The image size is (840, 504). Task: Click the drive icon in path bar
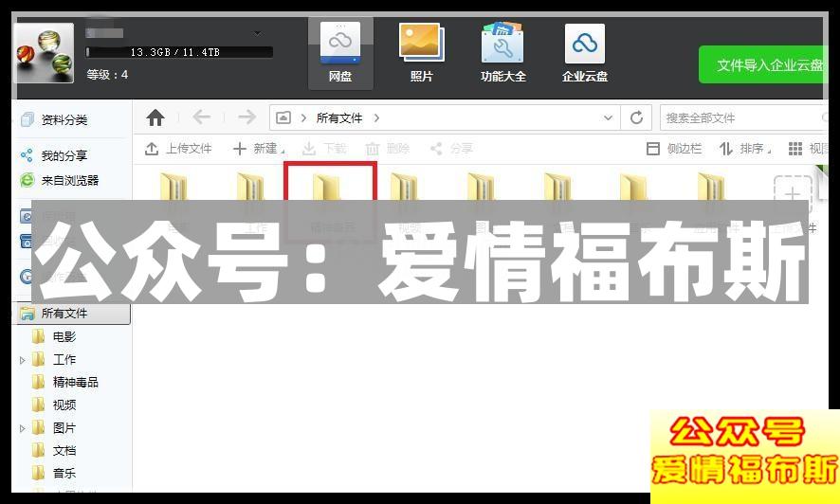(283, 117)
